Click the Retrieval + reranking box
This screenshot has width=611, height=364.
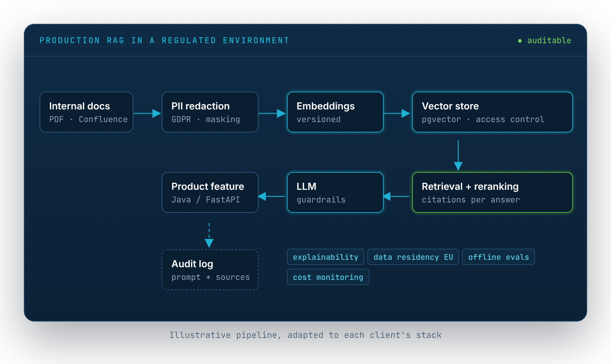tap(493, 192)
